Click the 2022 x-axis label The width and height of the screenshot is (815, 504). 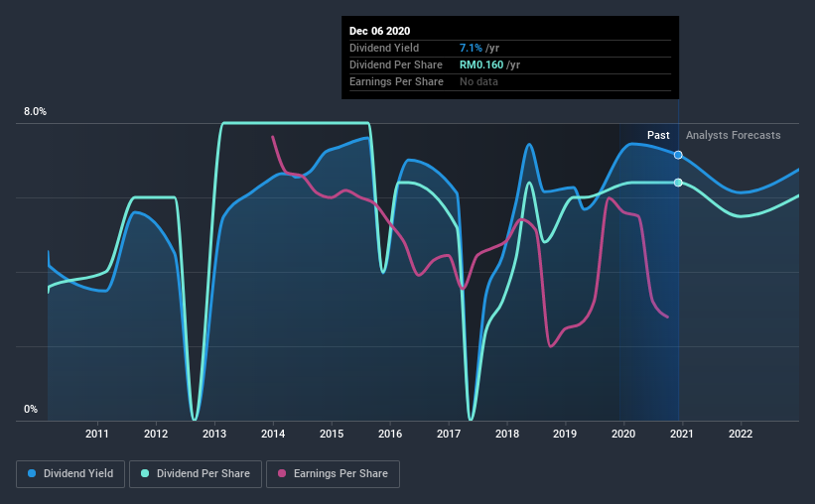pyautogui.click(x=741, y=434)
